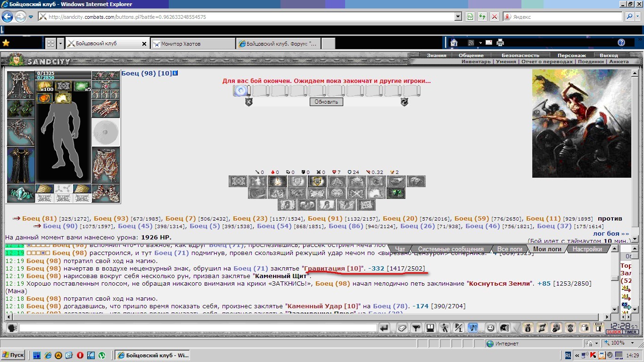Click the x100 scroll item
This screenshot has height=362, width=644.
click(45, 86)
